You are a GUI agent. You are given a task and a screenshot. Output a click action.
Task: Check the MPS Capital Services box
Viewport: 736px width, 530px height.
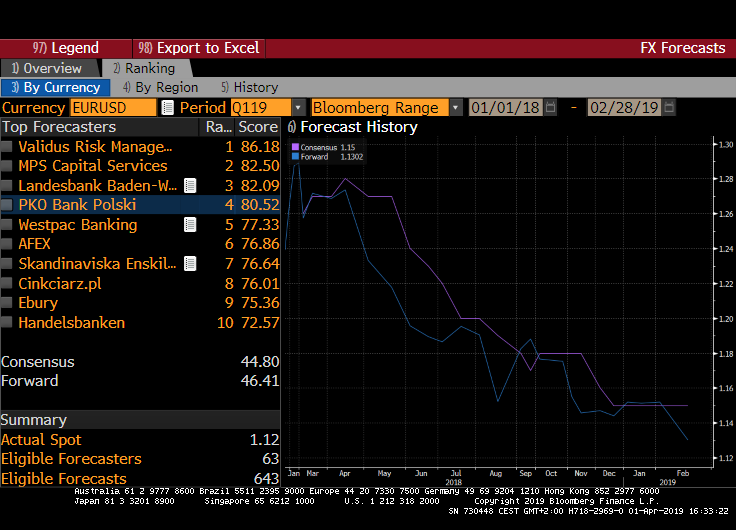[8, 166]
